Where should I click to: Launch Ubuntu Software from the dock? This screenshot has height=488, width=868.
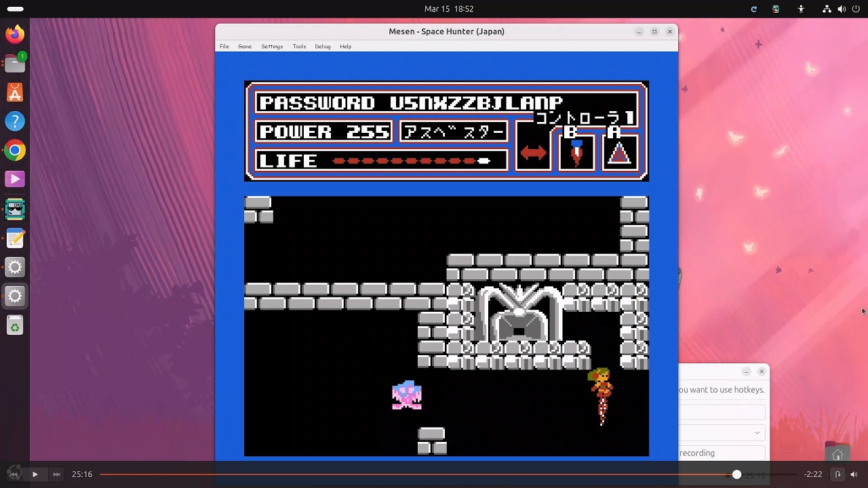[15, 92]
